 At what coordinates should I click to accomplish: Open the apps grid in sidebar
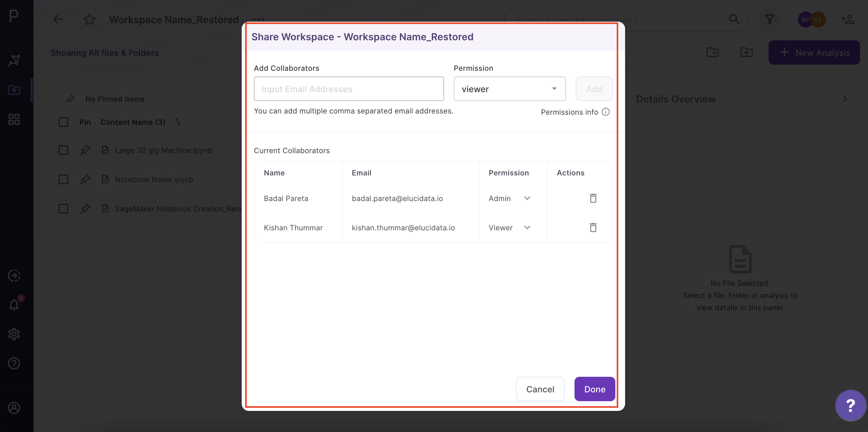(14, 119)
